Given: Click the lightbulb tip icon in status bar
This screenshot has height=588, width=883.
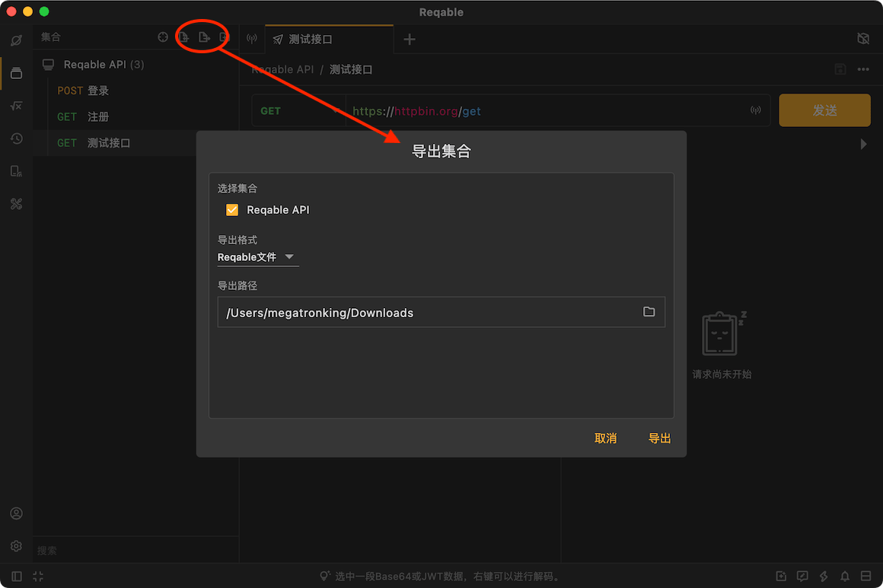Looking at the screenshot, I should pyautogui.click(x=325, y=576).
